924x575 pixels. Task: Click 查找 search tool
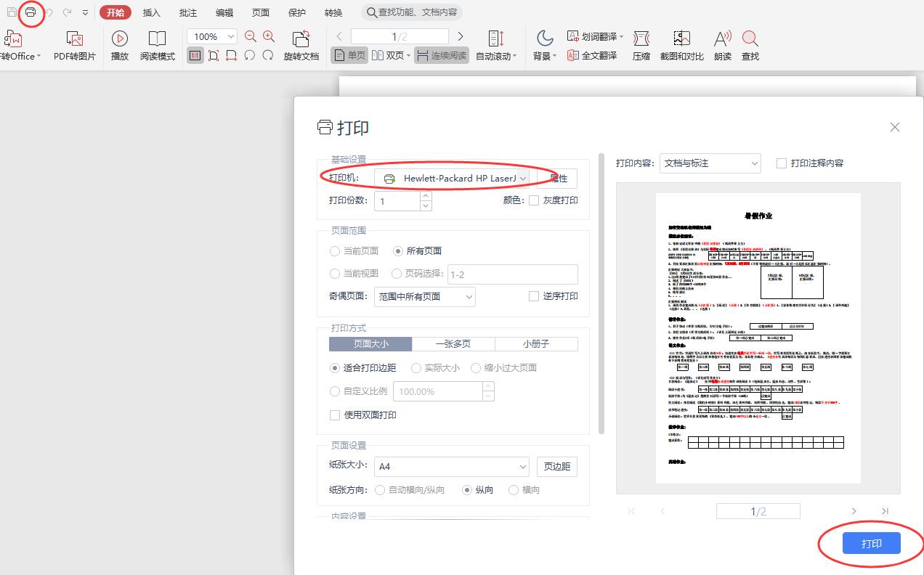click(x=750, y=46)
